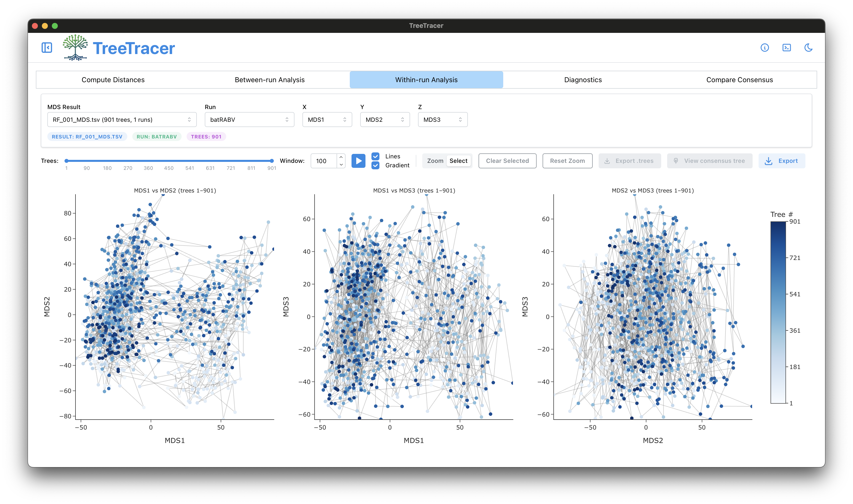Open the info icon

click(x=764, y=48)
